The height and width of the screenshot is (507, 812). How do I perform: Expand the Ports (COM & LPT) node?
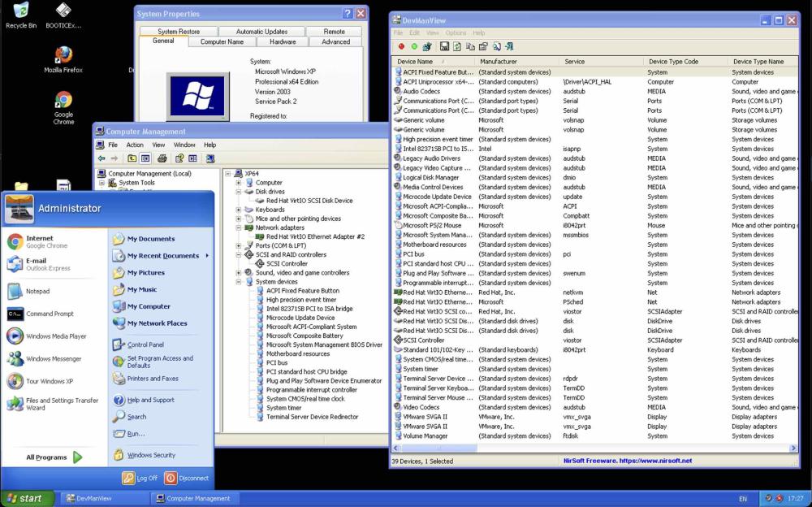[x=238, y=245]
